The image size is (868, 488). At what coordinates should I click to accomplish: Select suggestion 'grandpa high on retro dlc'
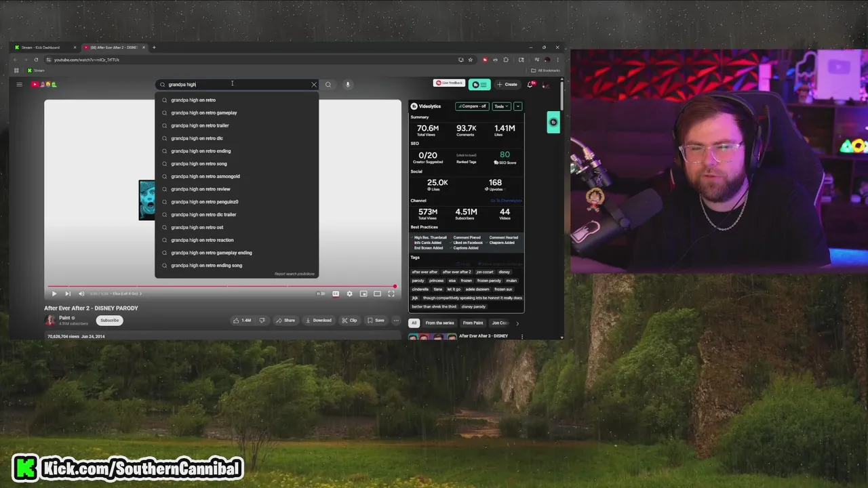tap(237, 138)
